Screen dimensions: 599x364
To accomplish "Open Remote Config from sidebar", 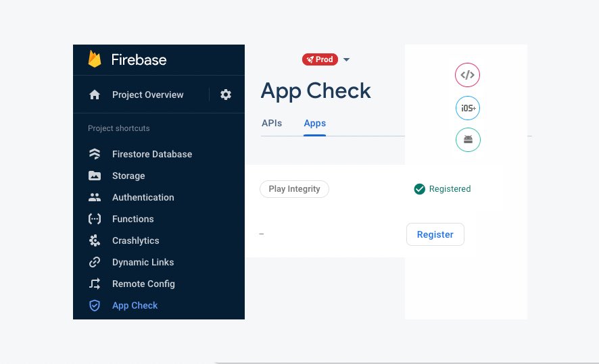I will (x=143, y=284).
